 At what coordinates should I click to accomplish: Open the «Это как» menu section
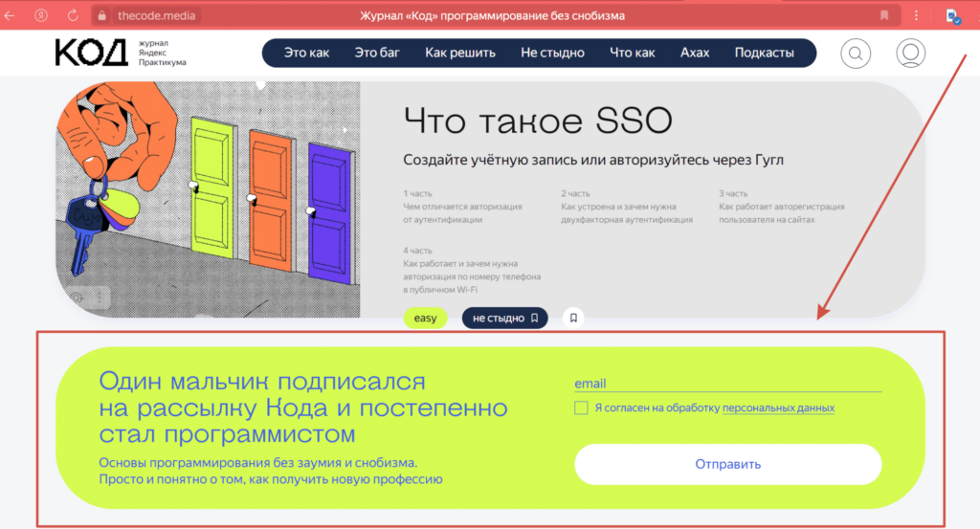[306, 54]
